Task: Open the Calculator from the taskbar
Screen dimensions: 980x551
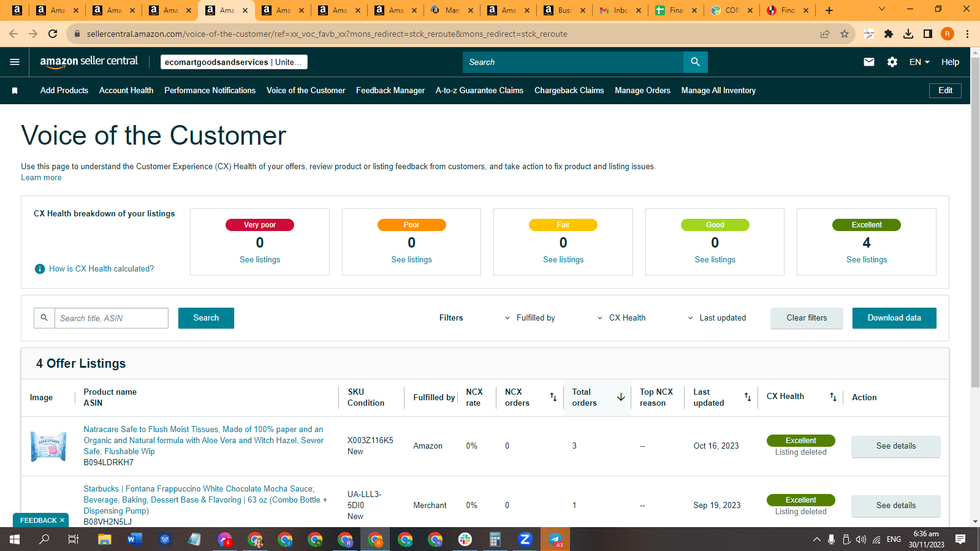Action: coord(495,539)
